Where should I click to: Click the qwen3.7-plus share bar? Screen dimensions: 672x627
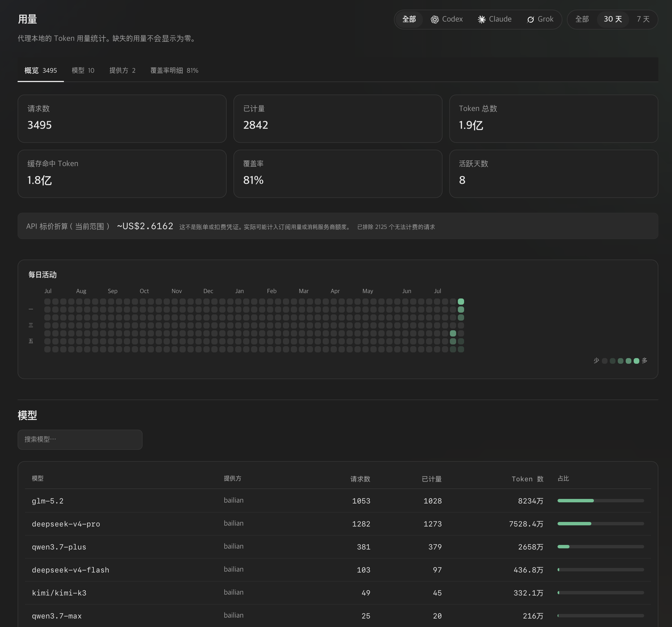point(601,547)
